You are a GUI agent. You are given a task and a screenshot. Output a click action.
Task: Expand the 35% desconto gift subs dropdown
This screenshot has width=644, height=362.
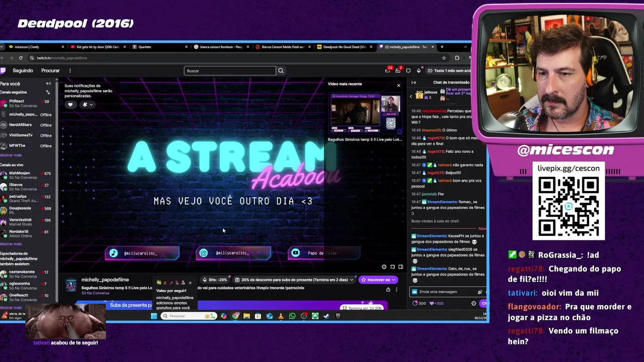[x=294, y=280]
